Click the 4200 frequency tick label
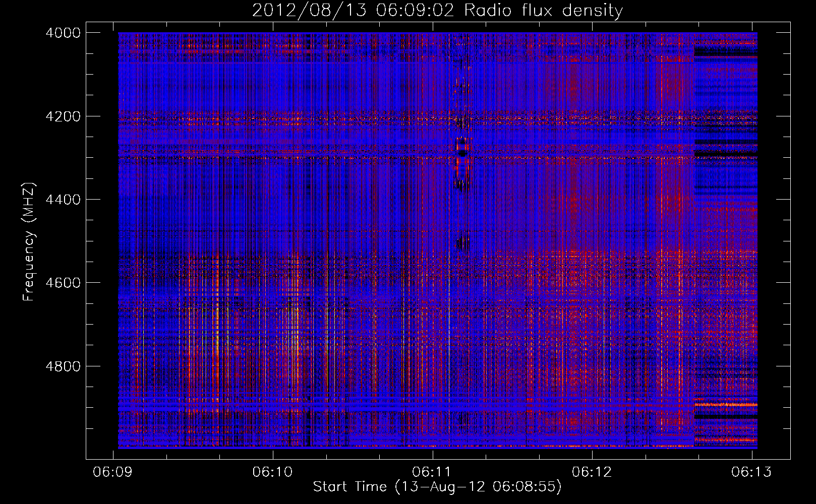The width and height of the screenshot is (816, 504). point(63,116)
